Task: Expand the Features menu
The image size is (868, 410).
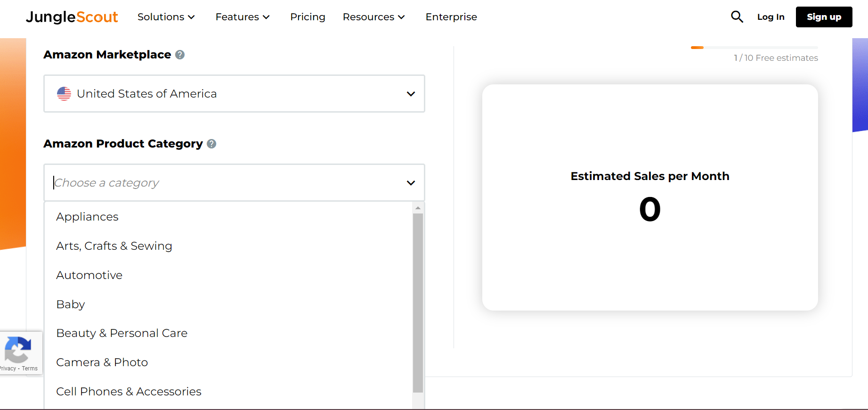Action: click(x=243, y=17)
